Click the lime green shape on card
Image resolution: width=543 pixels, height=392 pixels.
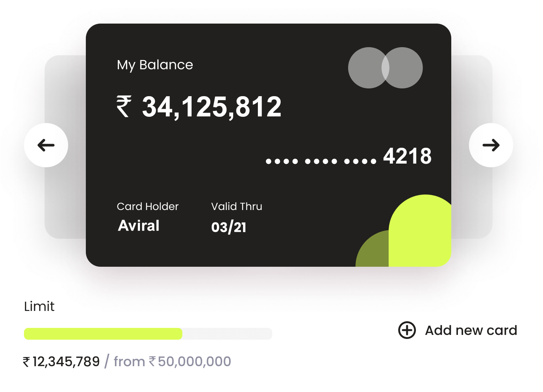(x=420, y=231)
